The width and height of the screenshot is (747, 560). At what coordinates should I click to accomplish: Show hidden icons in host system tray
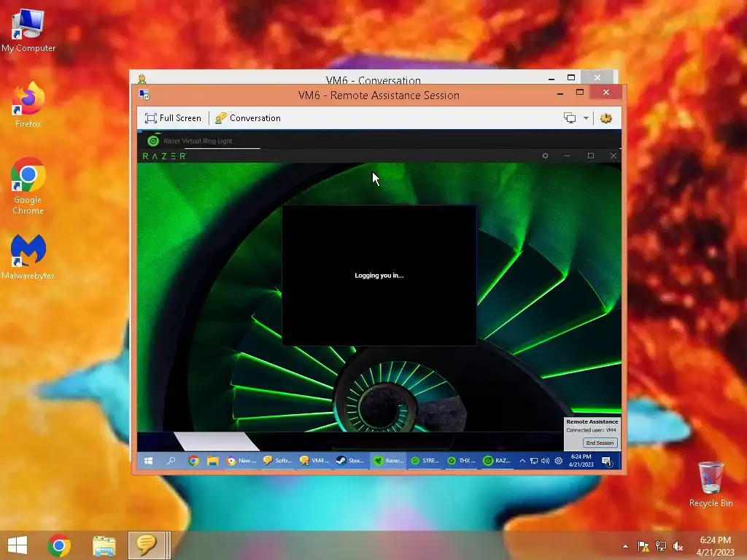(625, 546)
